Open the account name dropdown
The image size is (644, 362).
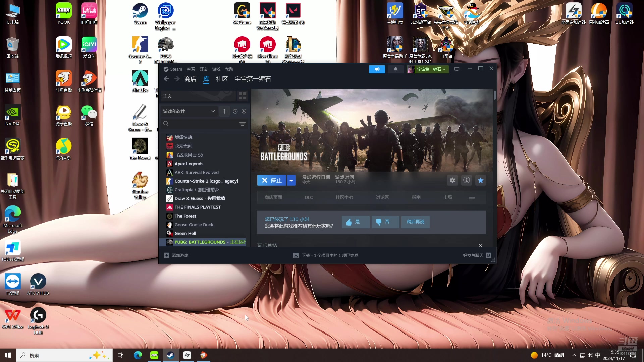431,69
